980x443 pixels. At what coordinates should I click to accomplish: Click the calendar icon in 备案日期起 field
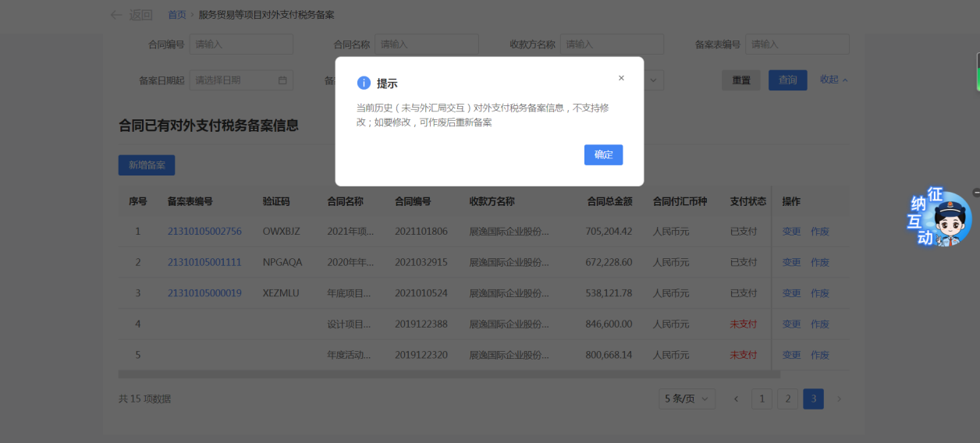[282, 80]
